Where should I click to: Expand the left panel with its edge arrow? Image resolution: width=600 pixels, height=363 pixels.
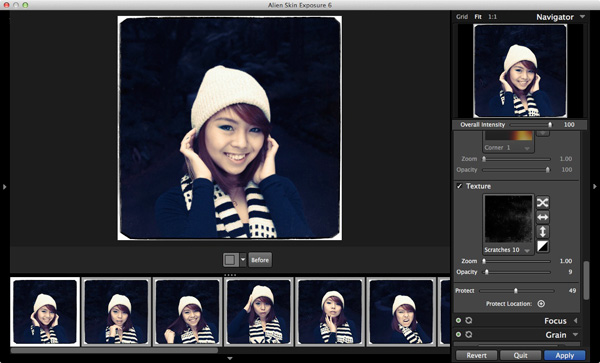(5, 187)
